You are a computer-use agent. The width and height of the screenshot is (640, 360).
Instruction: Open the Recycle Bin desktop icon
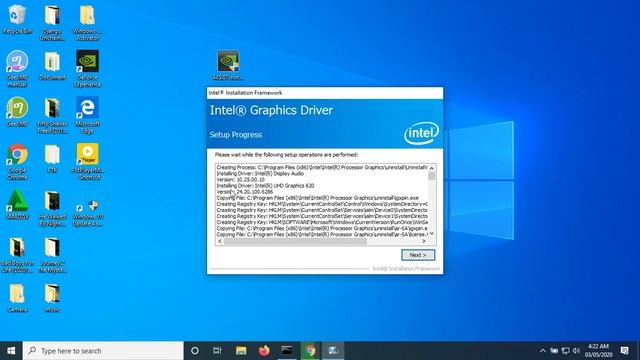point(17,19)
